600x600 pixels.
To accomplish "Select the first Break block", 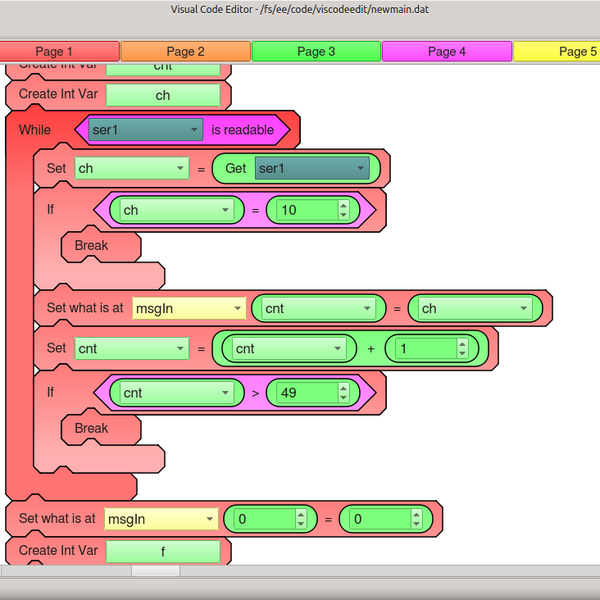I will tap(92, 245).
